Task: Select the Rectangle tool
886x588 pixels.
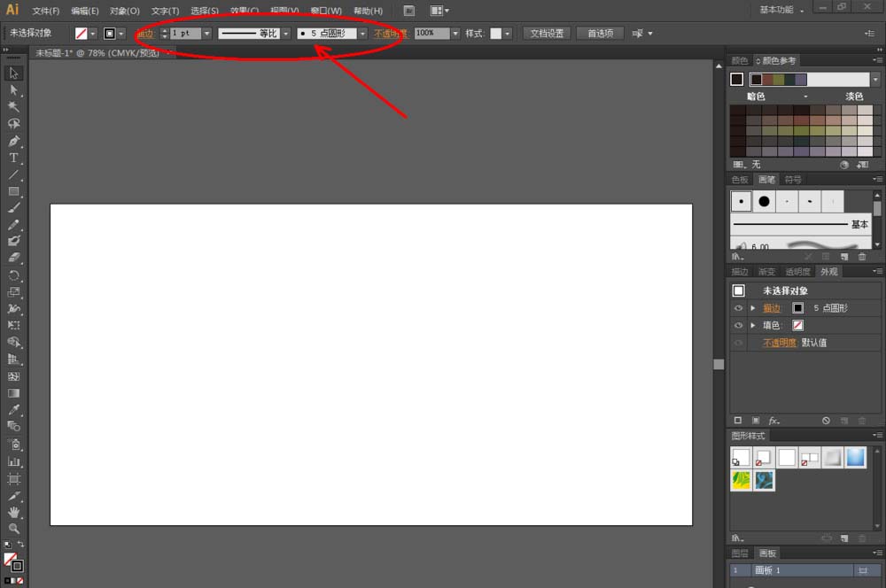Action: click(13, 191)
